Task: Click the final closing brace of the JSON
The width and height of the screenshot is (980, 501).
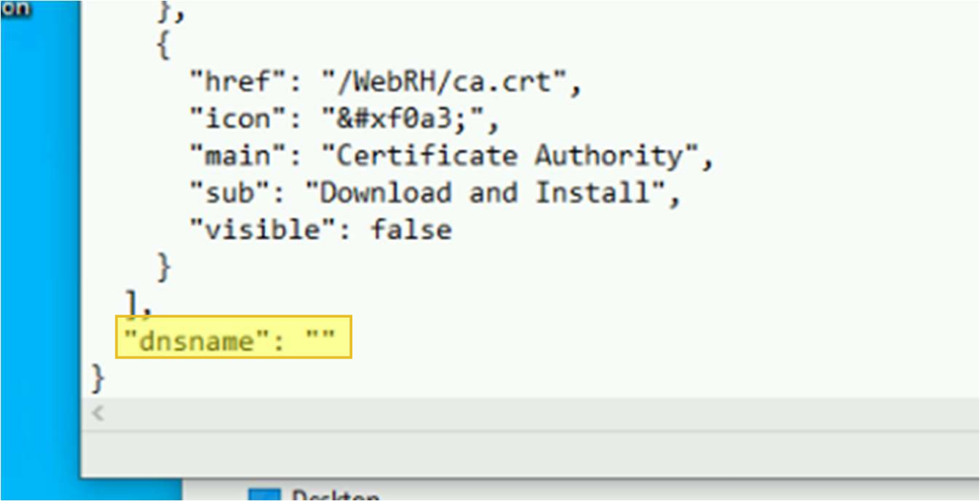Action: (98, 378)
